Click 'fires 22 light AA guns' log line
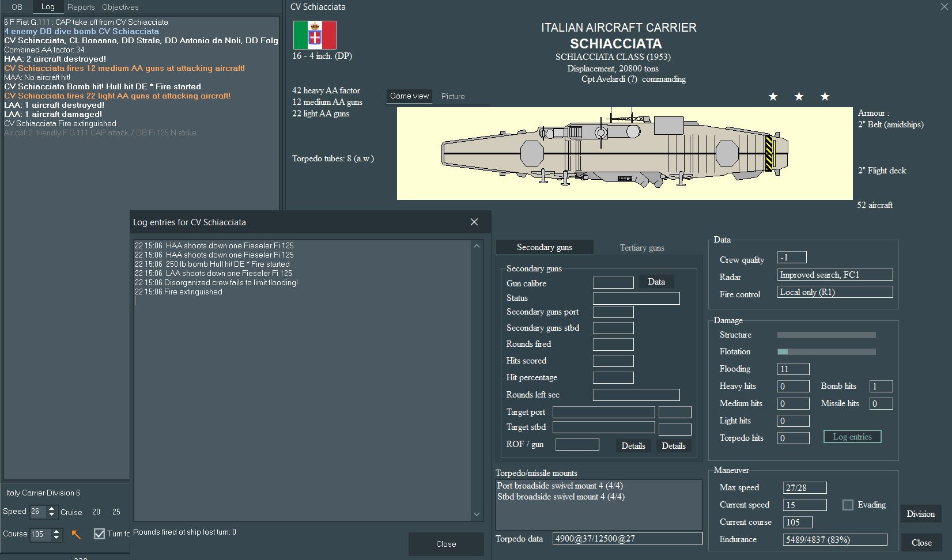 (117, 96)
